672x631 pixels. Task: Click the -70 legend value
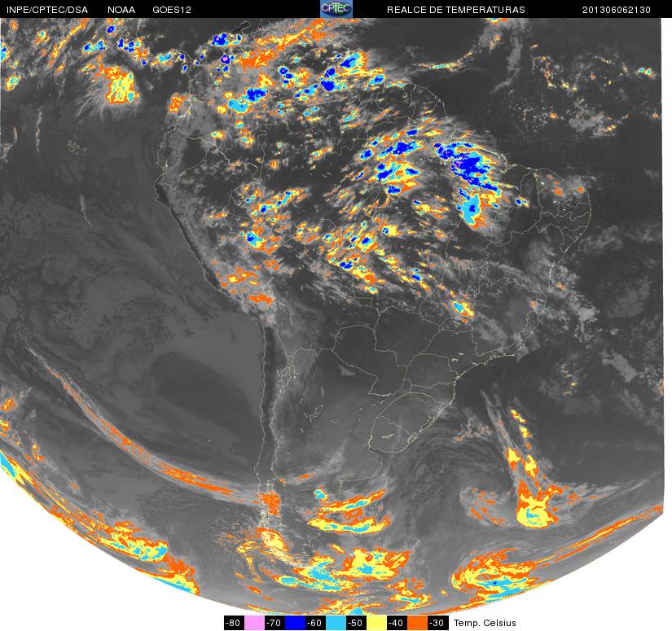[275, 623]
